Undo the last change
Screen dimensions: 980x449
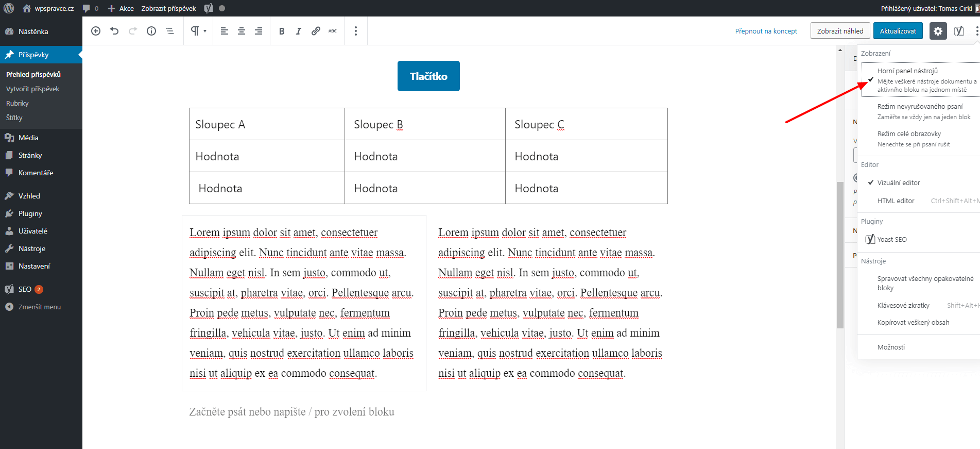(114, 31)
